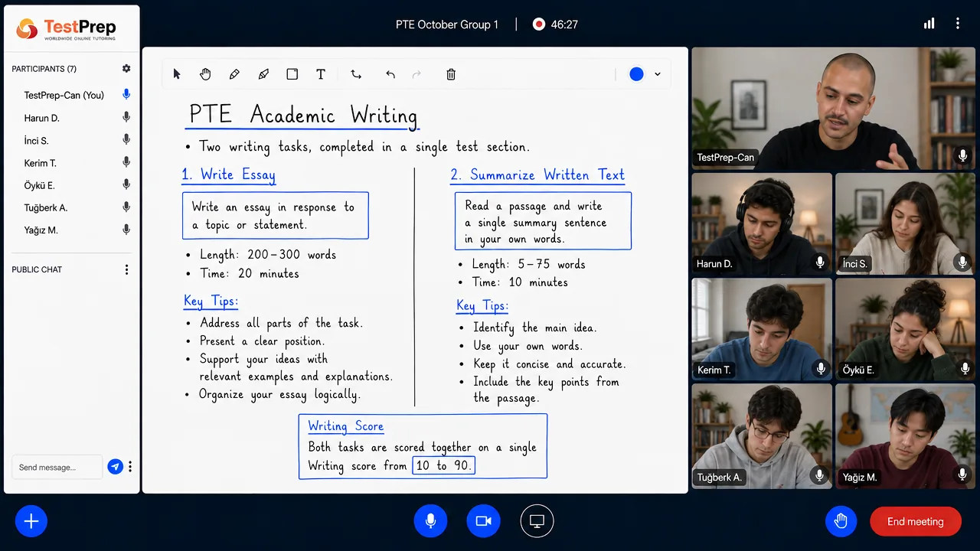The width and height of the screenshot is (980, 551).
Task: Raise hand button
Action: click(841, 521)
